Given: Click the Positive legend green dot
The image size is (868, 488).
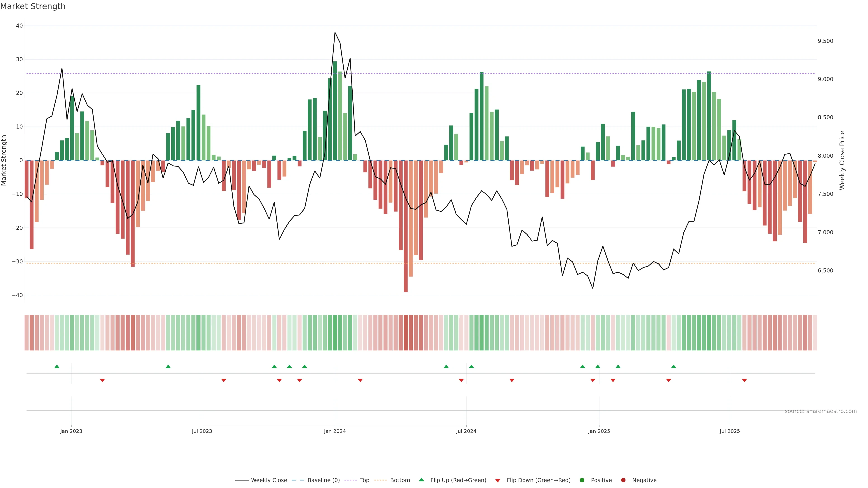Looking at the screenshot, I should coord(582,480).
